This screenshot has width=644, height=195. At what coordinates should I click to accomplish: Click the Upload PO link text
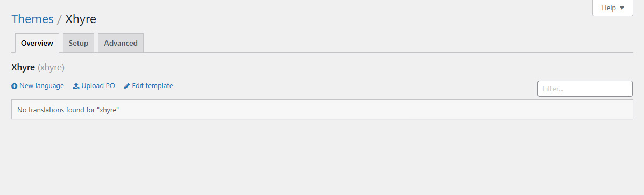(98, 86)
